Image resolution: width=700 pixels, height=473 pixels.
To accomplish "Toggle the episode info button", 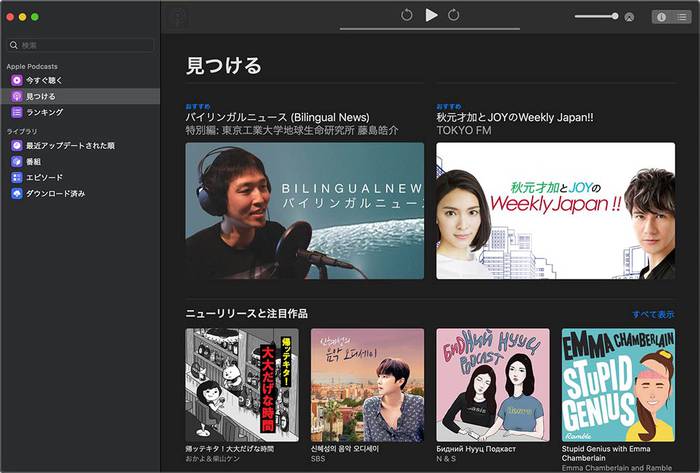I will (x=662, y=17).
